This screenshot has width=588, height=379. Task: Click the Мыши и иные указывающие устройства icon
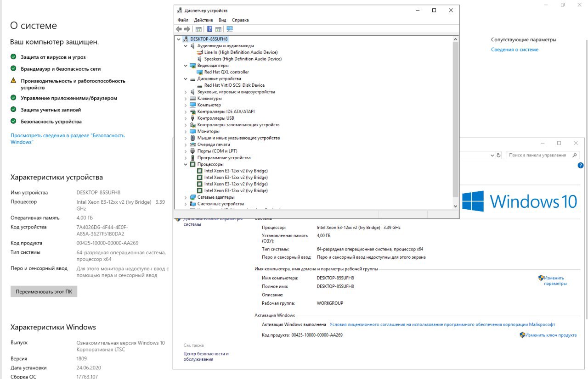[x=192, y=138]
